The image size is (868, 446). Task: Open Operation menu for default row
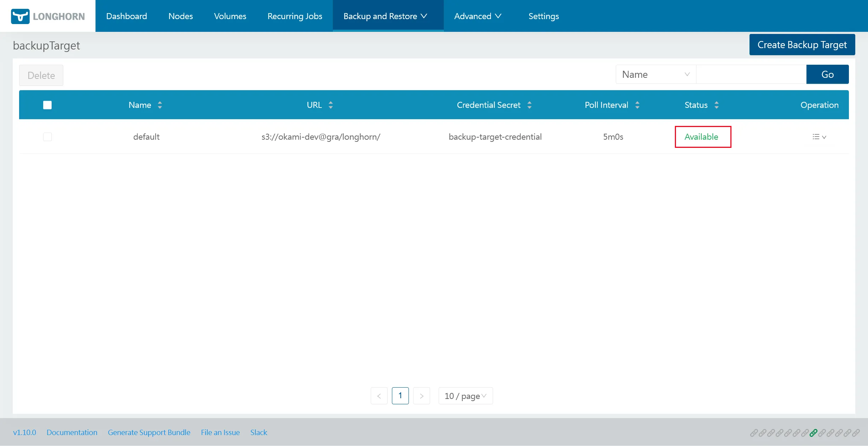819,137
